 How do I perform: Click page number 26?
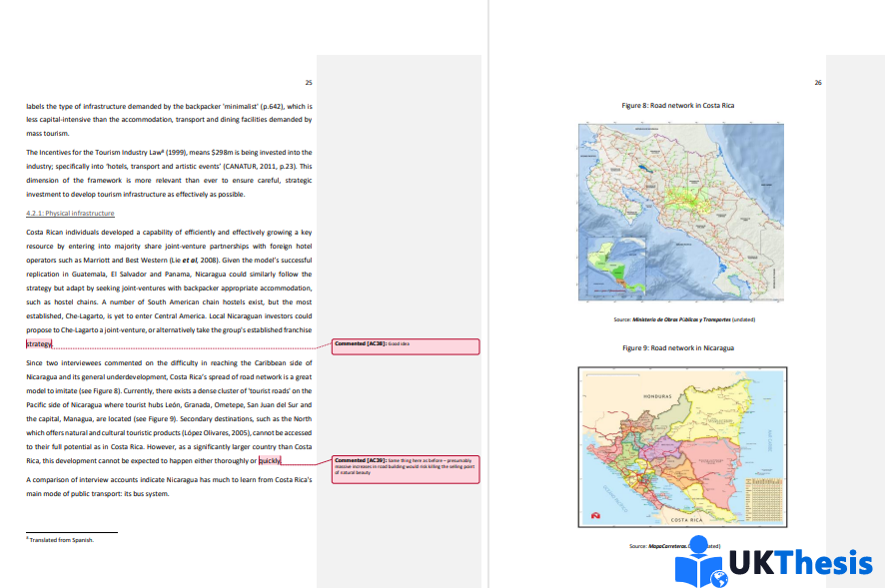coord(818,83)
